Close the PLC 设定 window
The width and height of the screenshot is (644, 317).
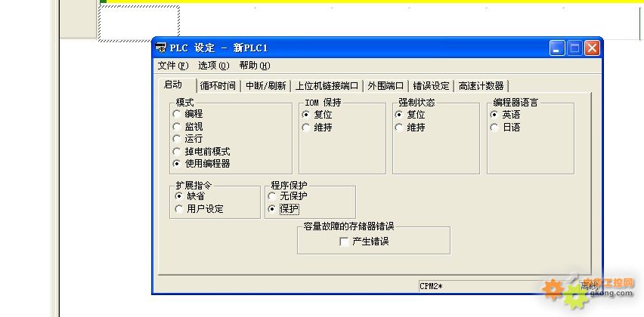[592, 48]
